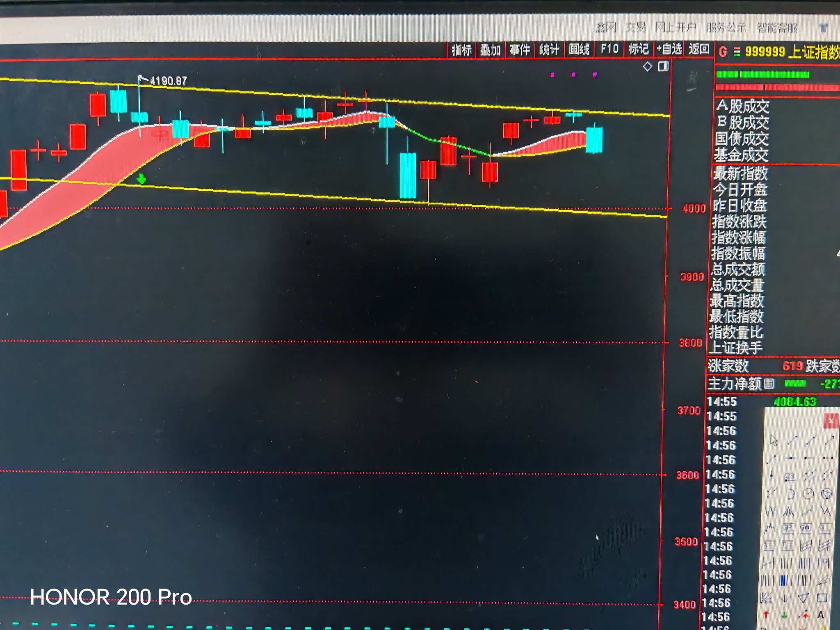Toggle the side panel split icon

(663, 66)
